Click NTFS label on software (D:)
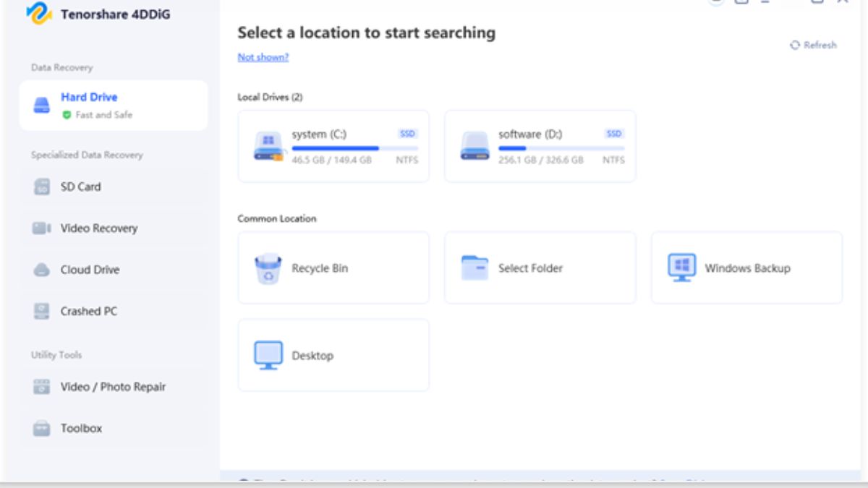This screenshot has height=488, width=868. click(x=614, y=160)
